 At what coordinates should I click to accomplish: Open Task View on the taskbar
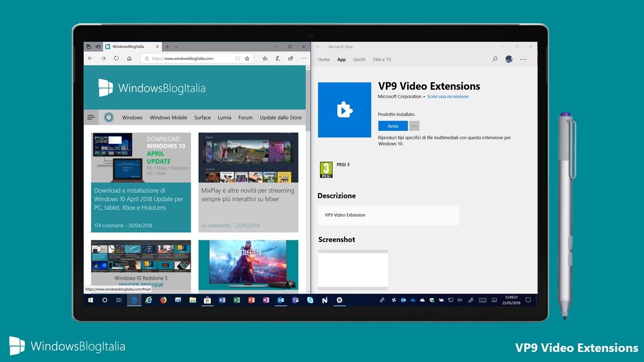coord(119,300)
